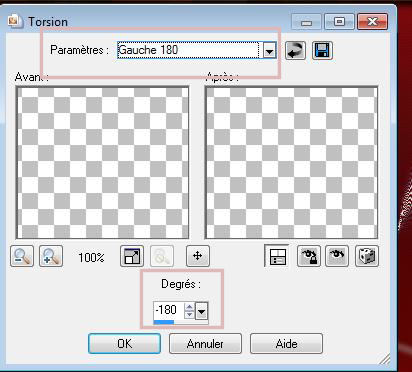The image size is (412, 372).
Task: Click the OK button
Action: pyautogui.click(x=124, y=343)
